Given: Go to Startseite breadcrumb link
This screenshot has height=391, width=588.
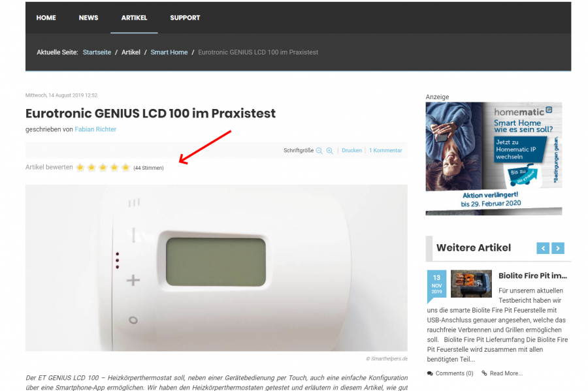Looking at the screenshot, I should point(97,52).
